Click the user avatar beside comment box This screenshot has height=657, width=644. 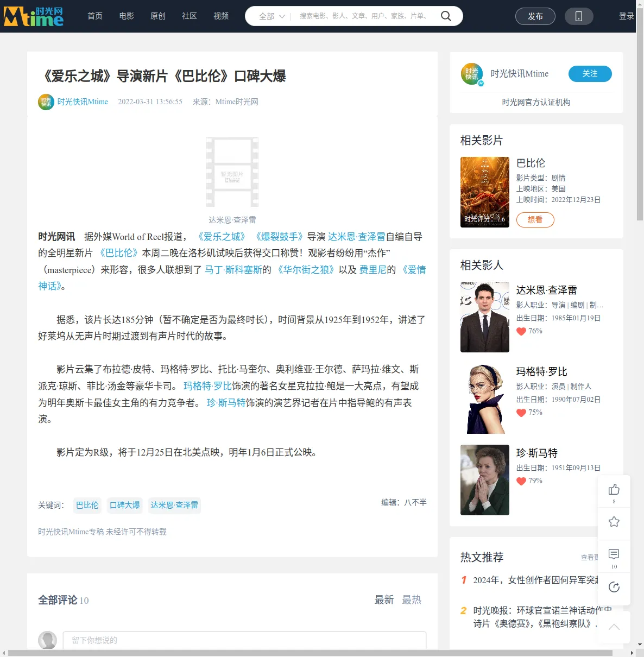pyautogui.click(x=48, y=640)
